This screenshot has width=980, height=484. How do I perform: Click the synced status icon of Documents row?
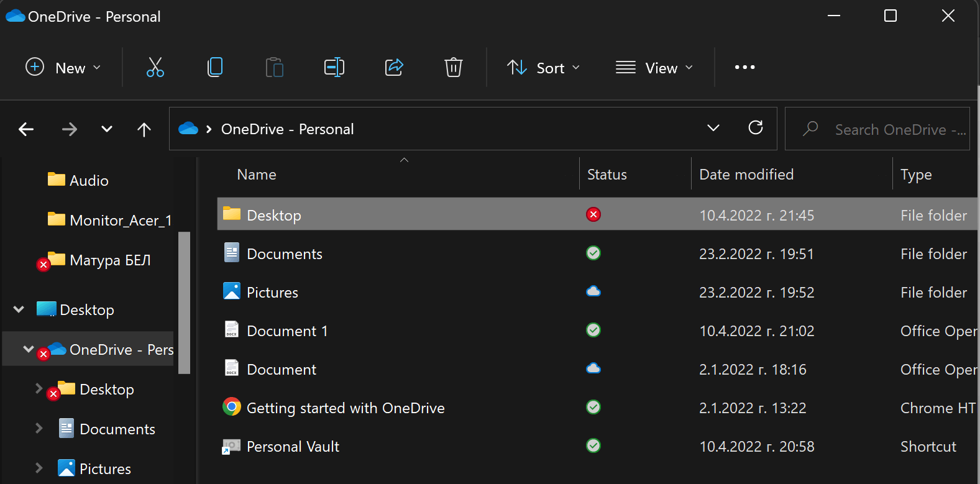click(593, 253)
